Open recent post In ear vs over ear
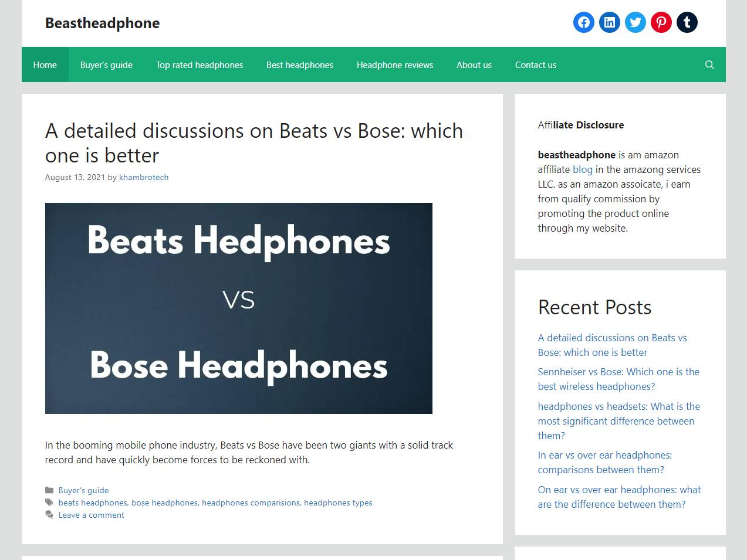 pos(605,462)
